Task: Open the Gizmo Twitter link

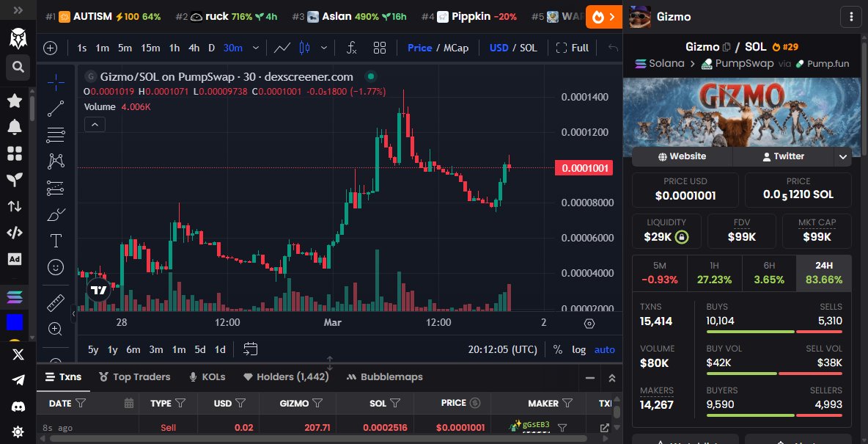Action: [x=783, y=157]
